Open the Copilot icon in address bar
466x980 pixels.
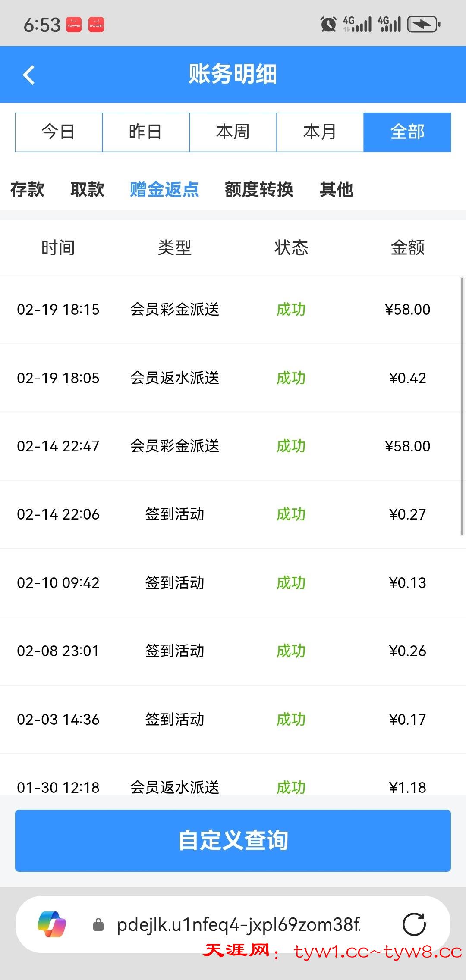coord(52,924)
